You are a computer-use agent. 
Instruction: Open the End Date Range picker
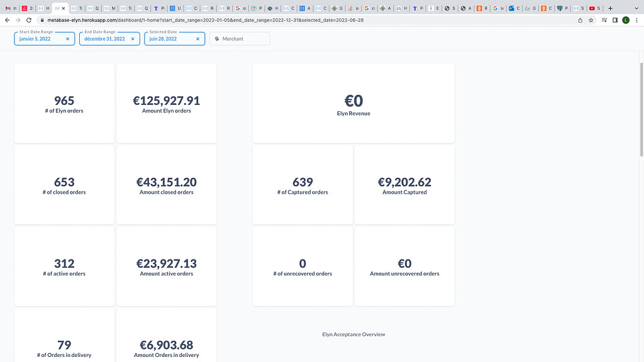point(104,39)
